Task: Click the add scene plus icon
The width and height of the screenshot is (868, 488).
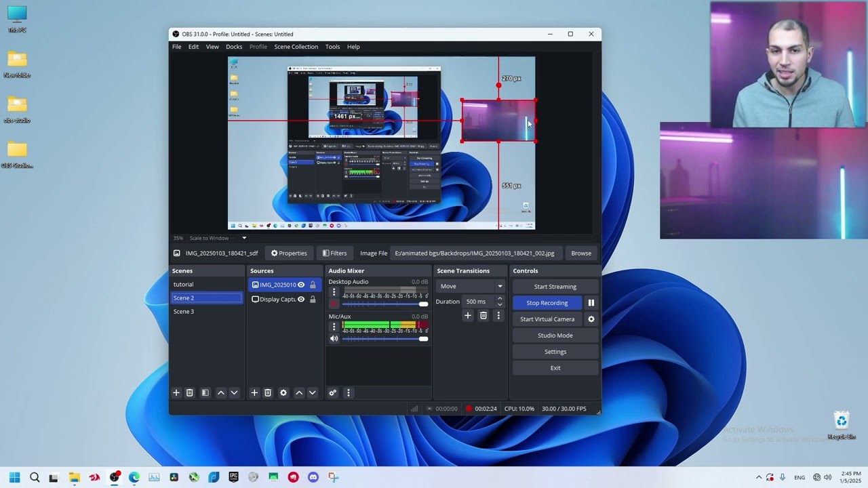Action: coord(176,392)
